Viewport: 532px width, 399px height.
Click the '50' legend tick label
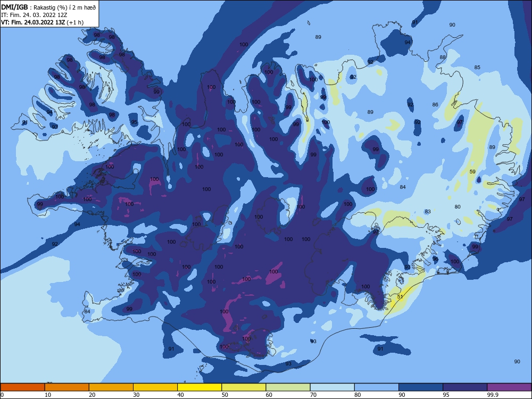(225, 395)
